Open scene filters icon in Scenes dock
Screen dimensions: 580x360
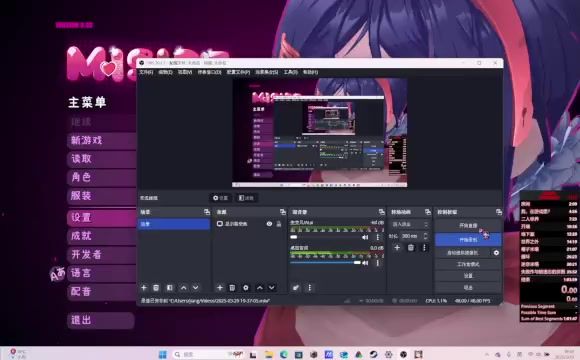(x=169, y=287)
